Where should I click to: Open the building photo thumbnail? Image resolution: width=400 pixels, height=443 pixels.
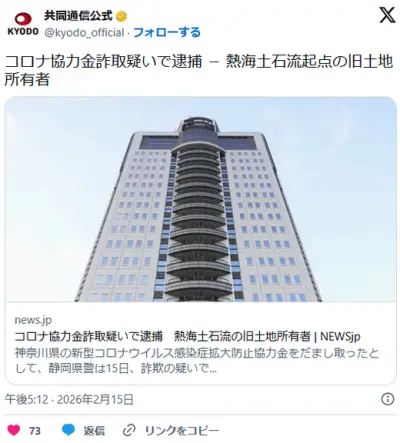click(x=200, y=199)
